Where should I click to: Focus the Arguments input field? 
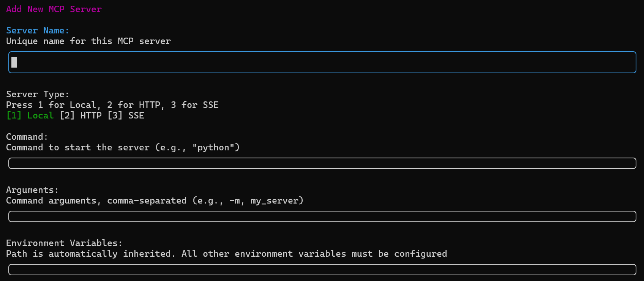pos(322,216)
